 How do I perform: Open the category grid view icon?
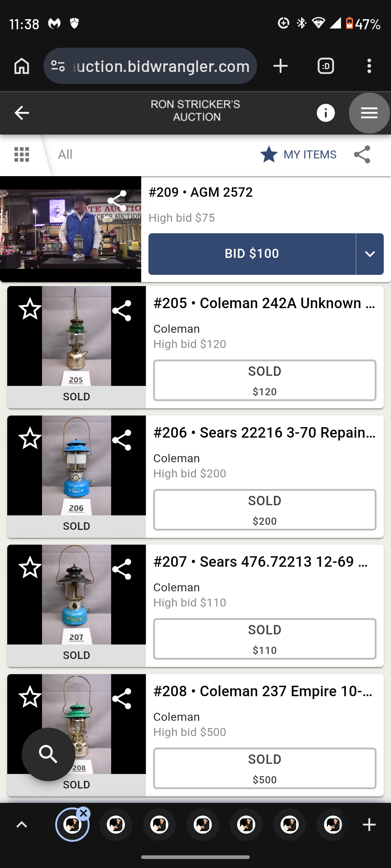pyautogui.click(x=22, y=154)
